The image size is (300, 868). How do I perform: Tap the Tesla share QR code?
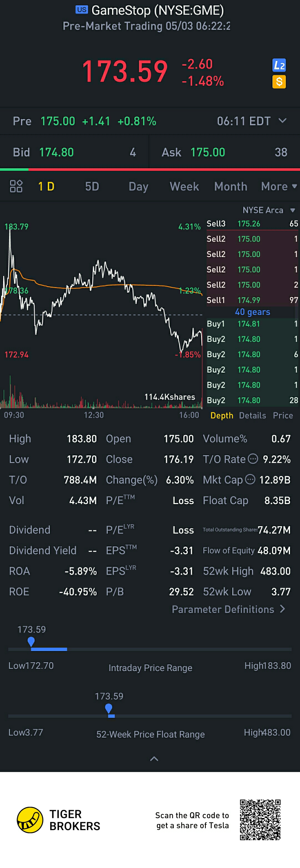[260, 820]
